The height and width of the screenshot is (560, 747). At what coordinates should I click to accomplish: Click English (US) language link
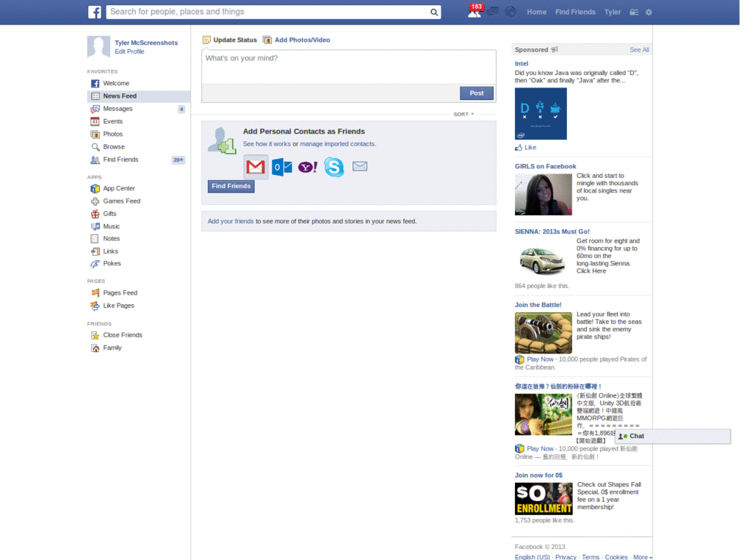[532, 557]
